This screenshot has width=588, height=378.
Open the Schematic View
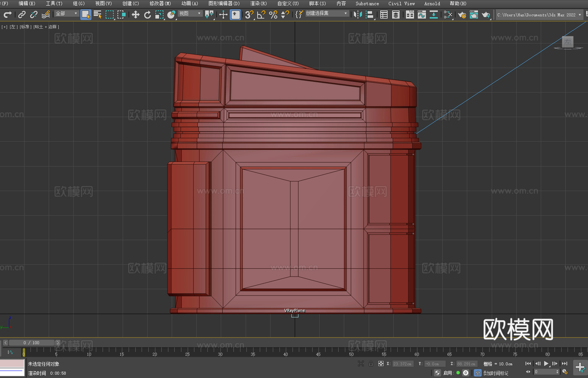coord(434,14)
